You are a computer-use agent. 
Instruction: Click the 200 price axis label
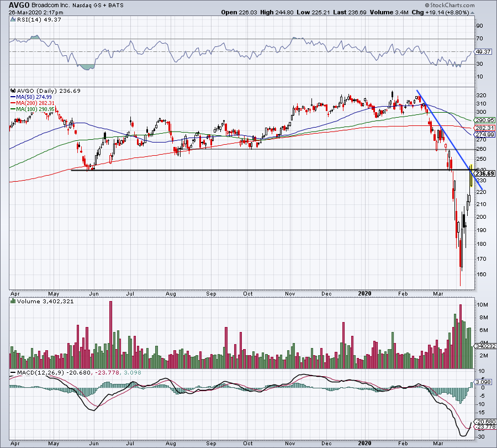tap(481, 217)
